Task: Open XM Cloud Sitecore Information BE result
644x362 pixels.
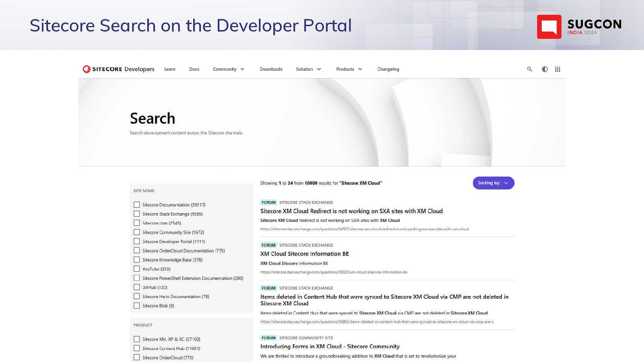Action: 305,254
